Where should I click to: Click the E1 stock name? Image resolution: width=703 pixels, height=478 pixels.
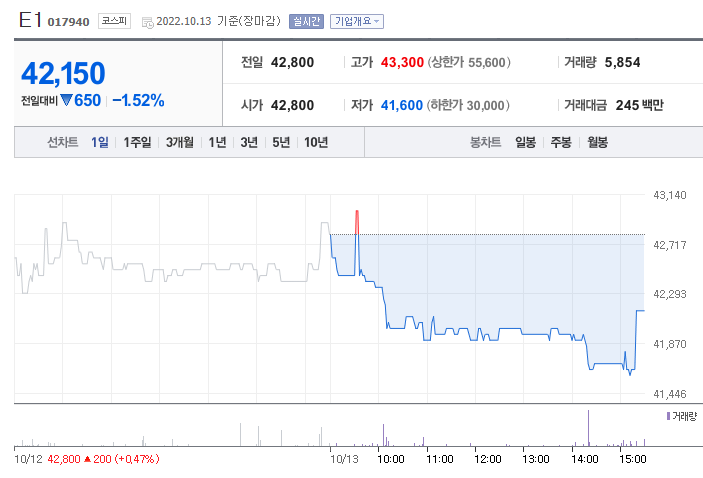click(30, 20)
